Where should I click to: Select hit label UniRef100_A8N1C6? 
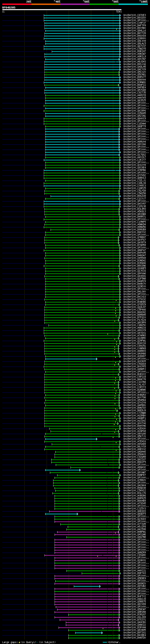click(x=135, y=328)
